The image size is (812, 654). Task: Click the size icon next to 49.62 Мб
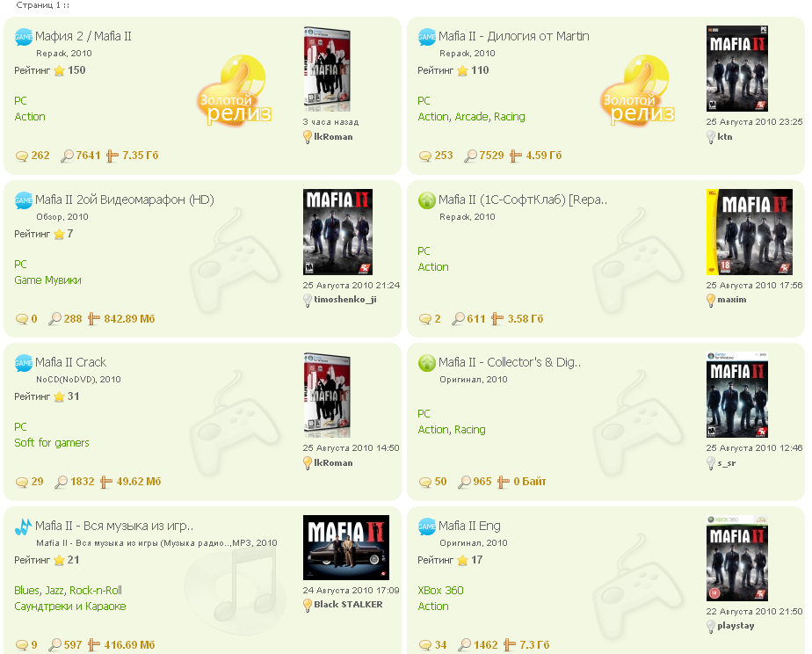coord(106,482)
